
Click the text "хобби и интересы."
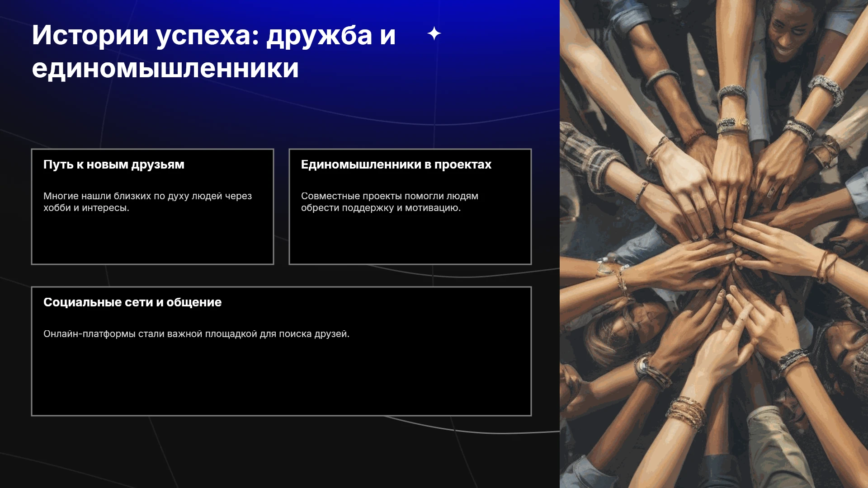coord(86,208)
